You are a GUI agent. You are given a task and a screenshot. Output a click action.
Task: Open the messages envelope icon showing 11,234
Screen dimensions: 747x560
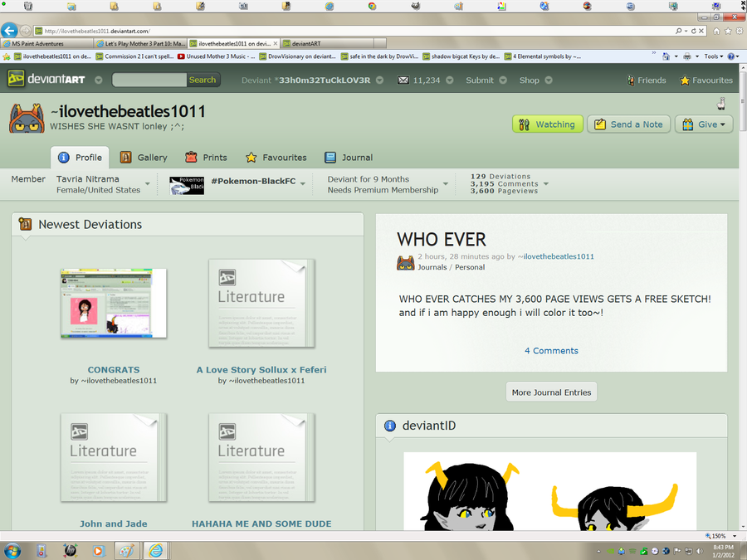click(x=403, y=80)
